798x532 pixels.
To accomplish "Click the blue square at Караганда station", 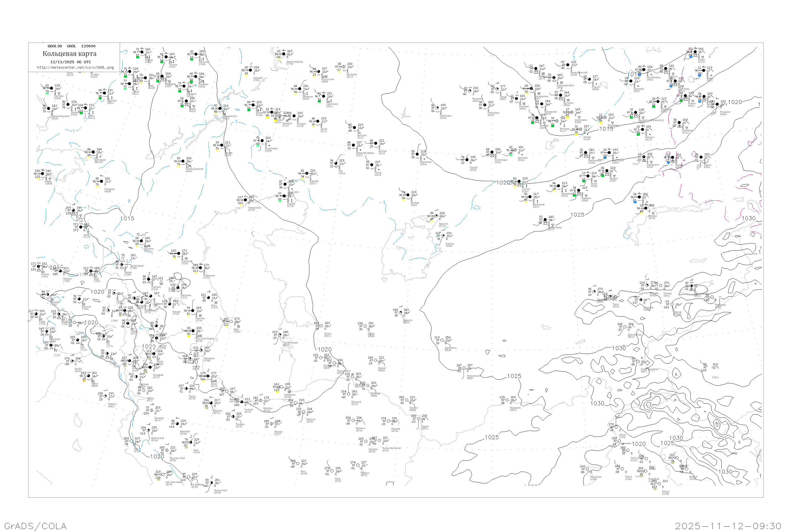I will point(605,158).
